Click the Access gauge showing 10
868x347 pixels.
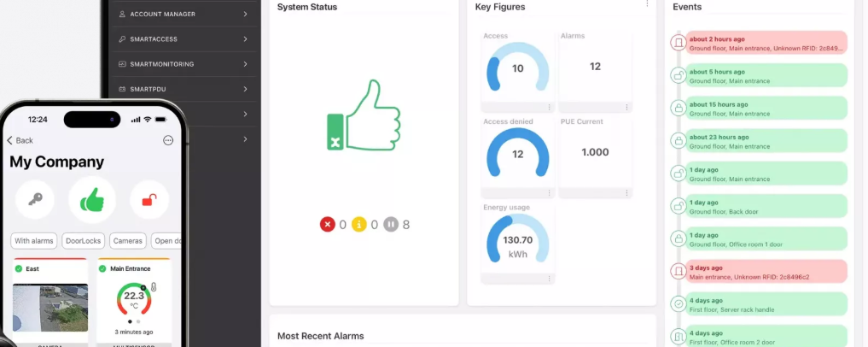[517, 68]
